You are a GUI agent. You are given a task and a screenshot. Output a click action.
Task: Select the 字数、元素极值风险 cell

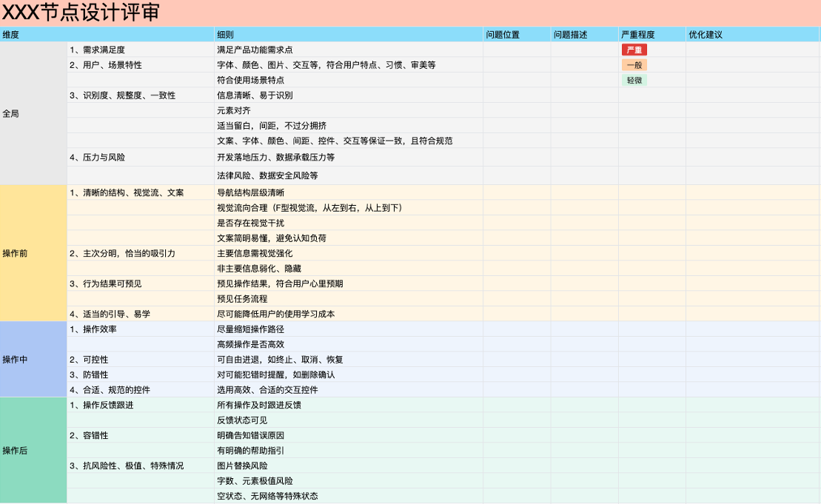(349, 481)
